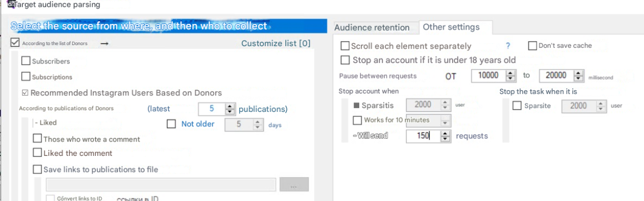The image size is (644, 201).
Task: Click According to publications of Donors label
Action: [66, 109]
